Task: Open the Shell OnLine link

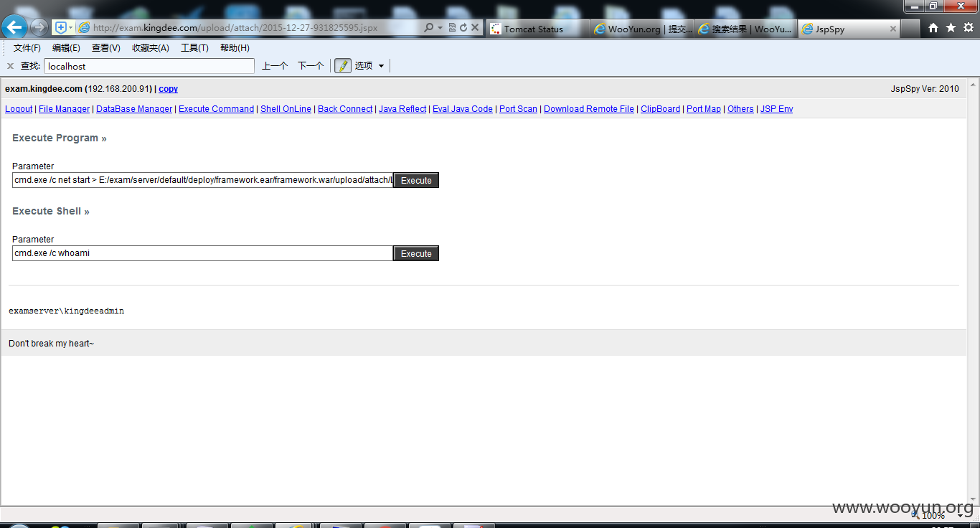Action: pos(286,109)
